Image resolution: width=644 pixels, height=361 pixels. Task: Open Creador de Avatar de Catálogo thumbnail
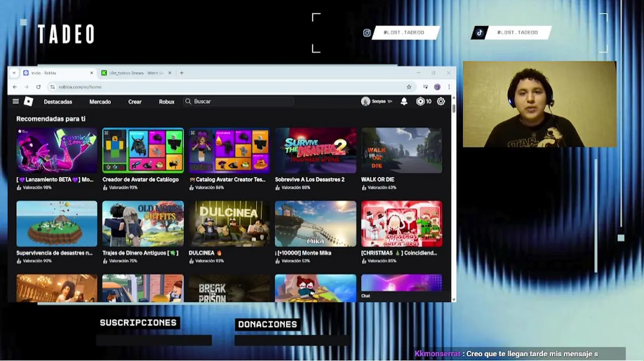point(143,150)
